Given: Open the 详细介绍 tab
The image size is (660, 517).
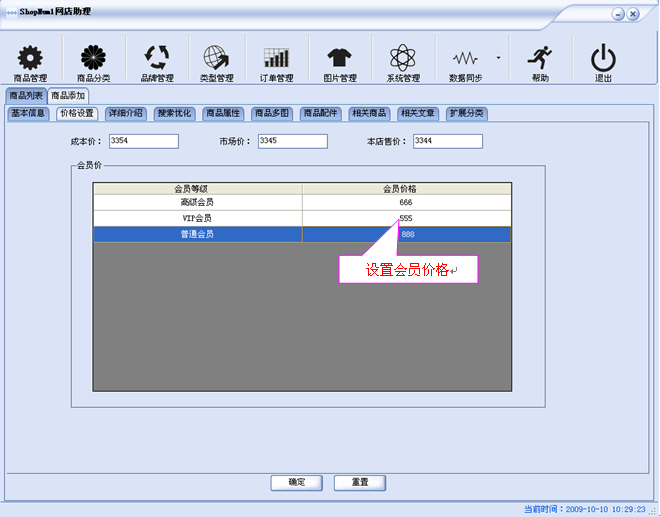Looking at the screenshot, I should coord(126,113).
